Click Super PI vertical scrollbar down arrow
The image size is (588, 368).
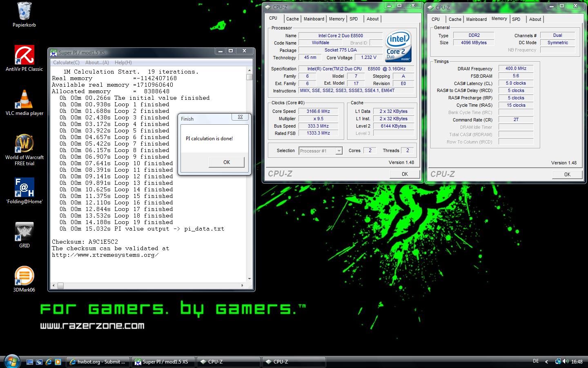click(x=249, y=279)
